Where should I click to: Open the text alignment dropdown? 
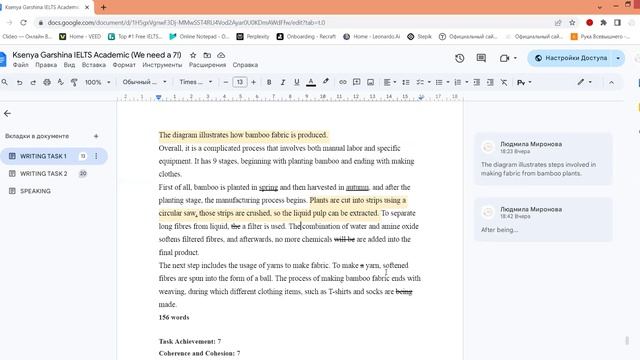(x=390, y=82)
